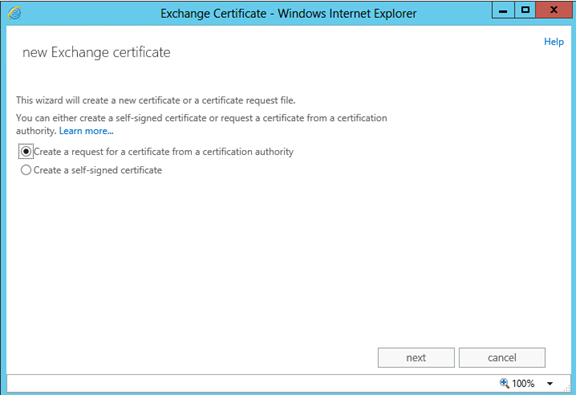Open the Help link
This screenshot has width=576, height=395.
click(x=554, y=42)
